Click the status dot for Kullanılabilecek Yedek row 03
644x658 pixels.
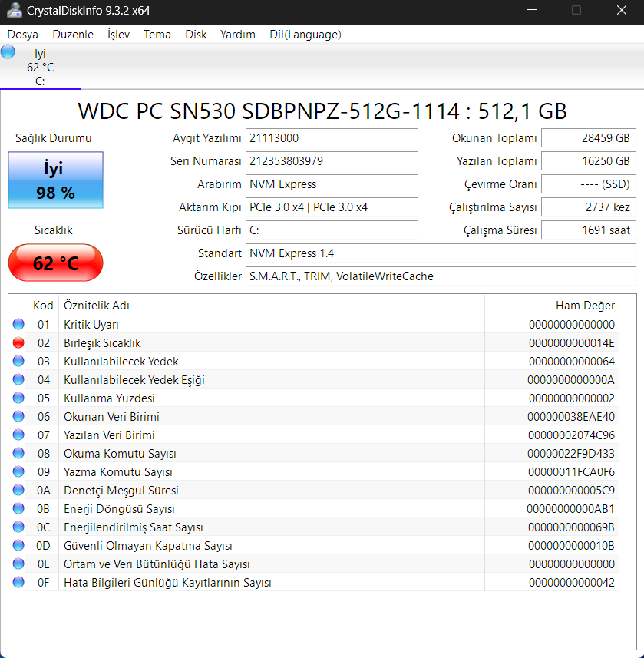18,362
